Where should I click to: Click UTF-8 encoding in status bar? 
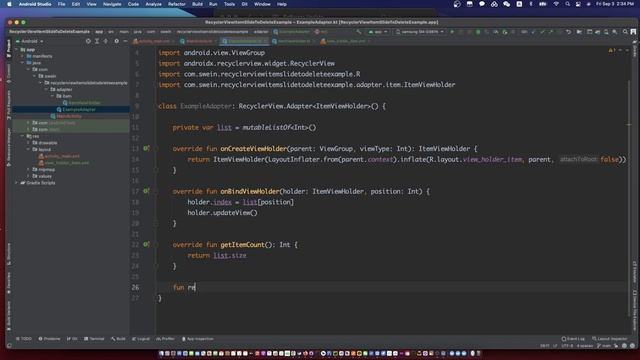pyautogui.click(x=567, y=346)
